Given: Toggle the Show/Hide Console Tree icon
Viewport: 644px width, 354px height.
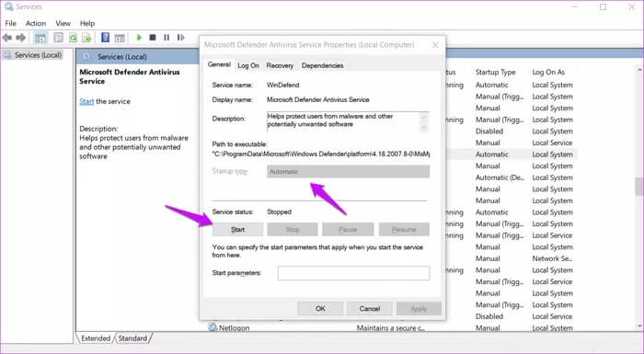Looking at the screenshot, I should (40, 39).
